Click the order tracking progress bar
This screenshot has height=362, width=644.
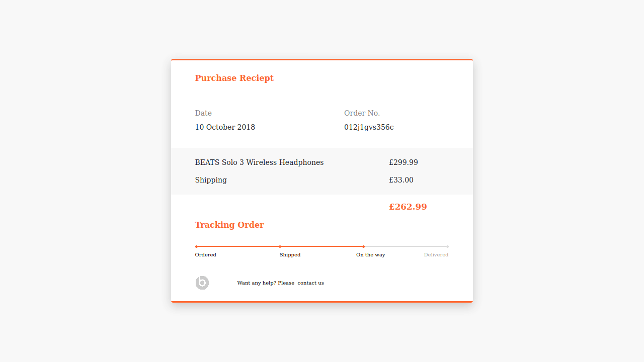[321, 246]
